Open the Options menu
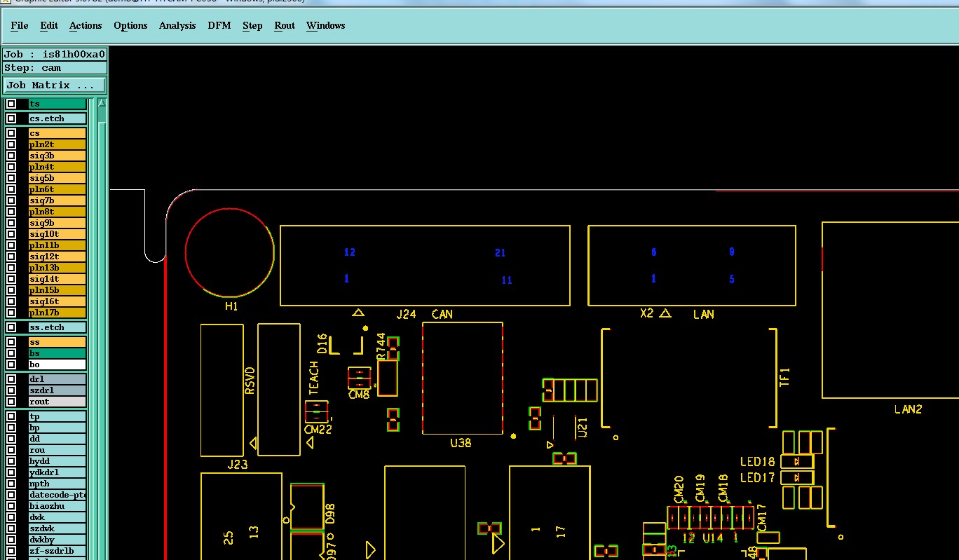The image size is (959, 560). point(130,25)
